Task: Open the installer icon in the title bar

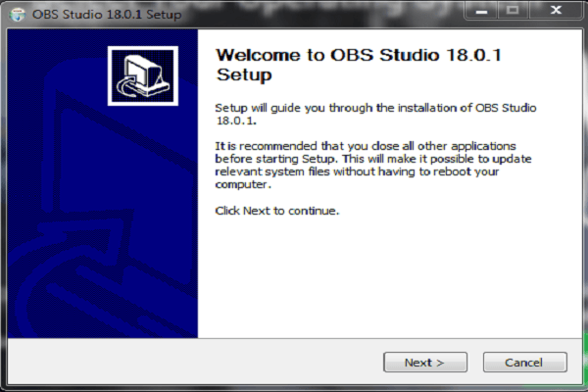Action: click(x=18, y=15)
